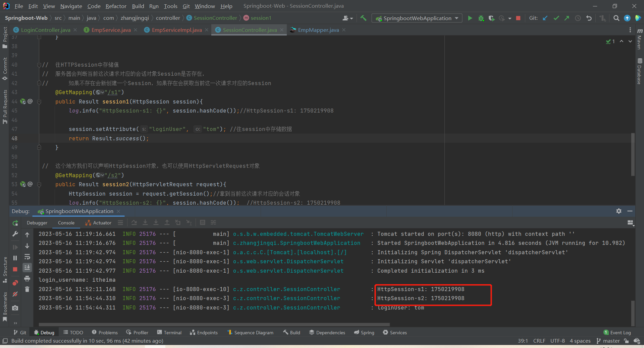Open Search Everywhere magnifier icon
644x348 pixels.
tap(616, 18)
